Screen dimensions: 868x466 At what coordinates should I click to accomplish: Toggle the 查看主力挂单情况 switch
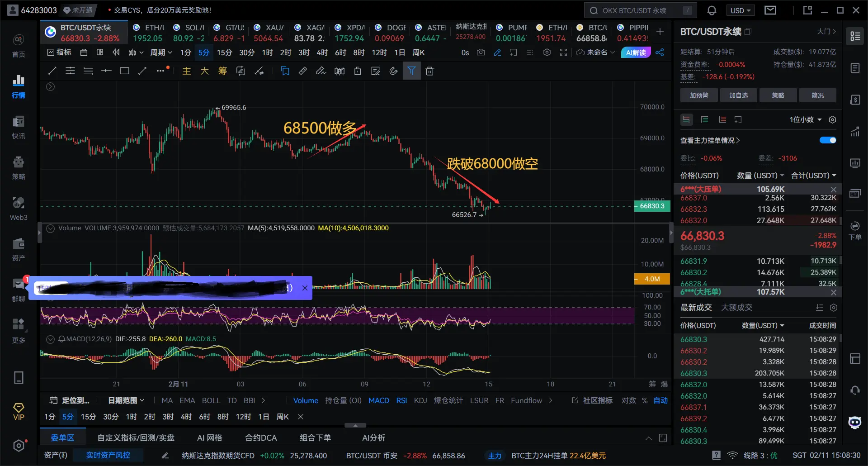click(x=828, y=140)
